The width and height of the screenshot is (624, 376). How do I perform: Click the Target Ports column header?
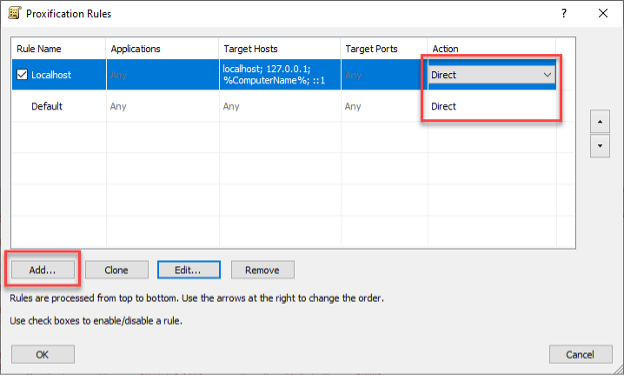(384, 49)
